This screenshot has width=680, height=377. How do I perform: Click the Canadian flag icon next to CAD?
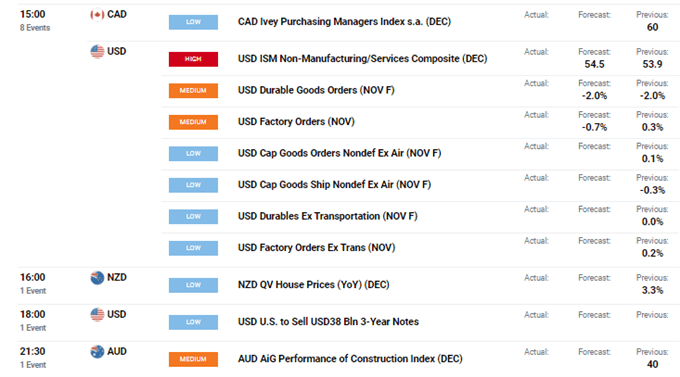pyautogui.click(x=97, y=15)
